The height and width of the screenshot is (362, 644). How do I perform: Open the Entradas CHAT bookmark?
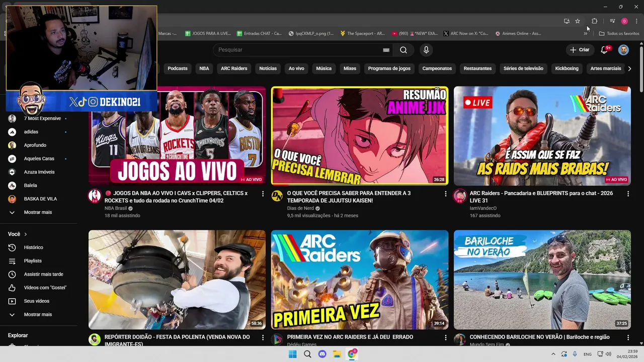[x=259, y=34]
